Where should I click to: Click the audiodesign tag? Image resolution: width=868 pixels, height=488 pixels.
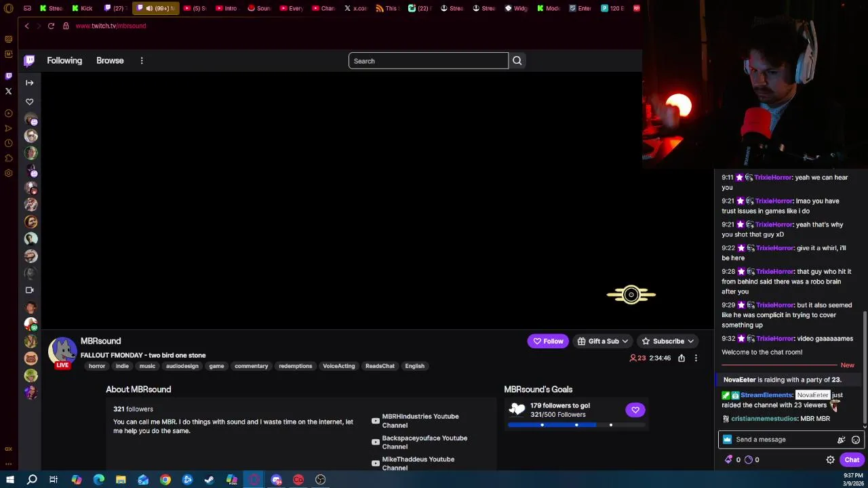click(182, 366)
